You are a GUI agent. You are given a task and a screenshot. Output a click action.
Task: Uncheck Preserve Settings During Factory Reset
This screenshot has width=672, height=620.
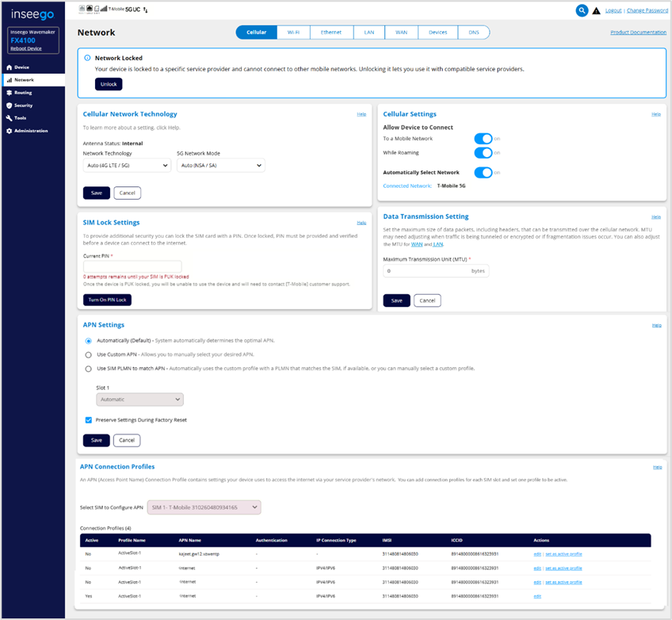[x=88, y=419]
